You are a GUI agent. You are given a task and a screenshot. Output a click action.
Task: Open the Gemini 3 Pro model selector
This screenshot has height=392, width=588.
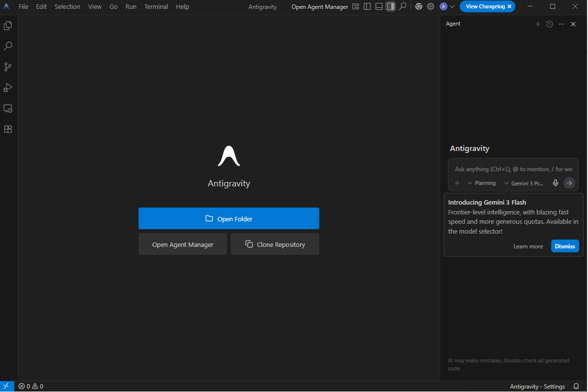tap(524, 183)
